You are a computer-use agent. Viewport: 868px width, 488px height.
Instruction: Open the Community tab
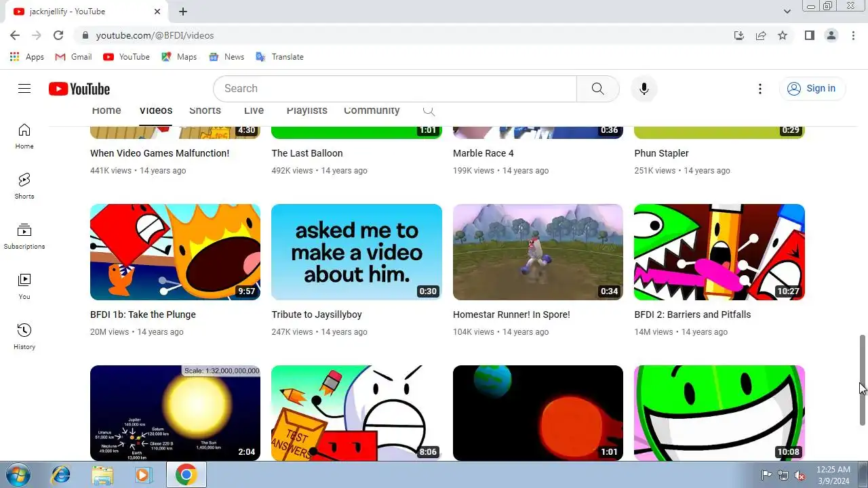click(x=372, y=110)
